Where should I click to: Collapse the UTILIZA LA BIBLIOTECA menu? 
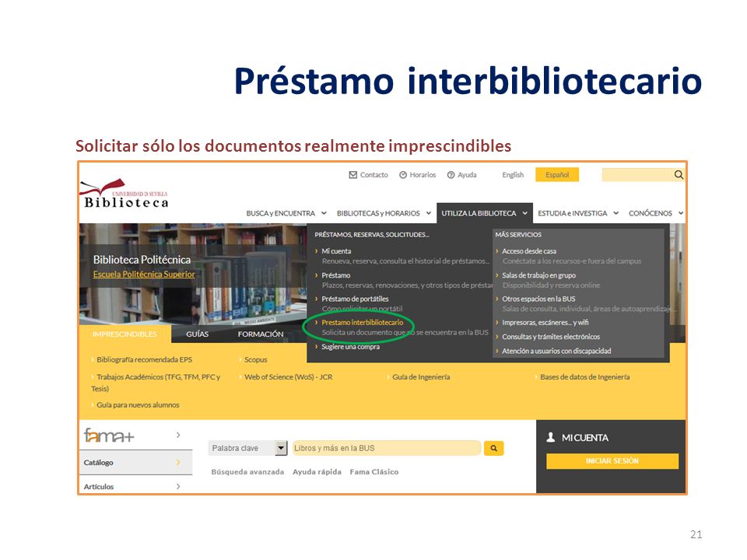[485, 213]
